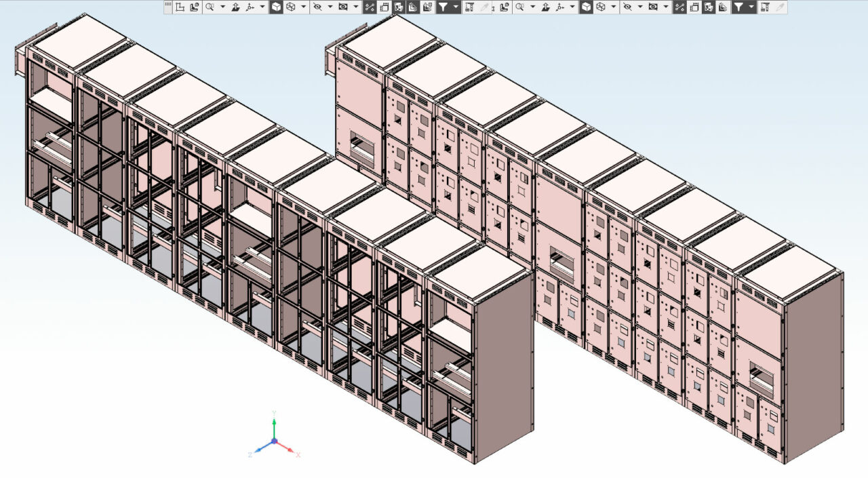Click the upward arrow view icon, left toolbar
Viewport: 868px width, 478px height.
(236, 7)
